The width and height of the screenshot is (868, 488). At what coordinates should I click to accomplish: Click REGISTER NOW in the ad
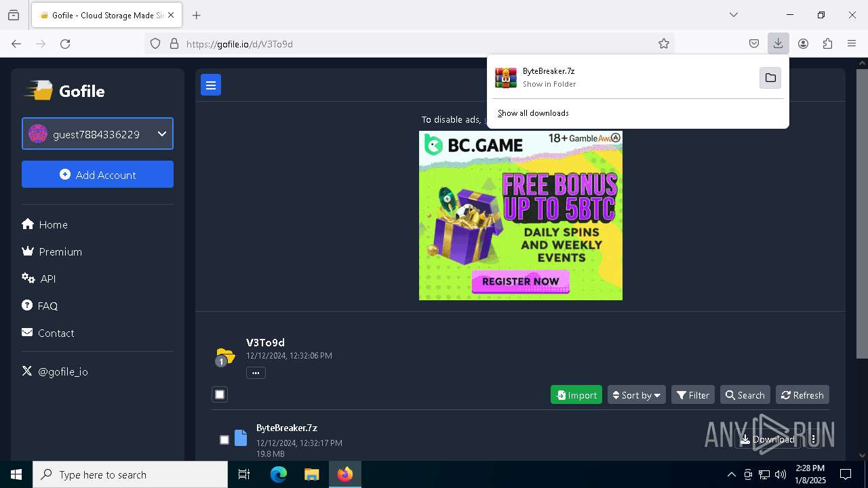(521, 281)
